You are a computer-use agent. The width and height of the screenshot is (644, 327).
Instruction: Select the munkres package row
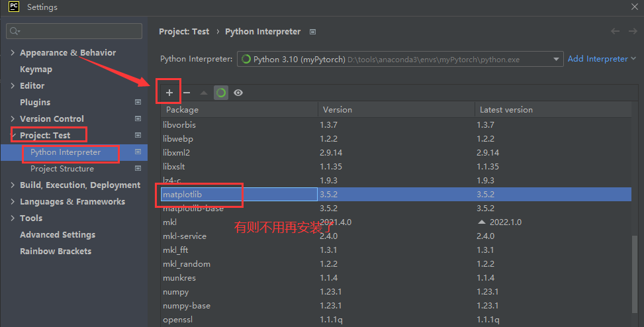(396, 278)
